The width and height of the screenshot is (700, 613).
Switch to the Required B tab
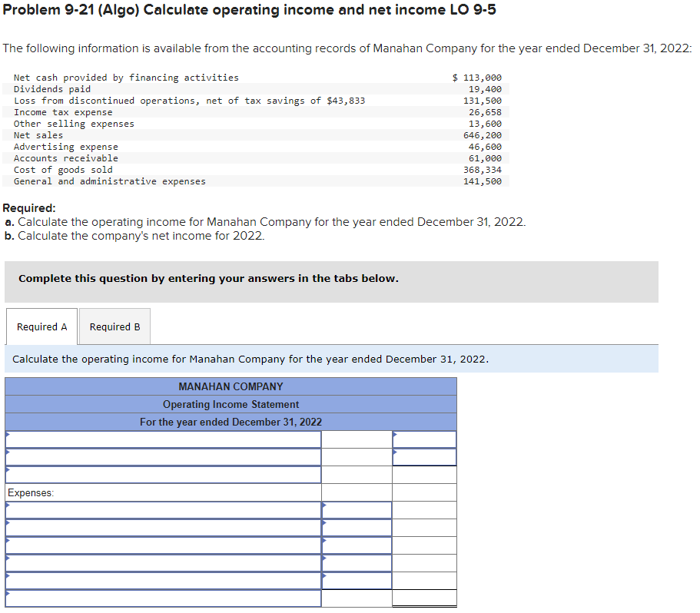coord(114,326)
